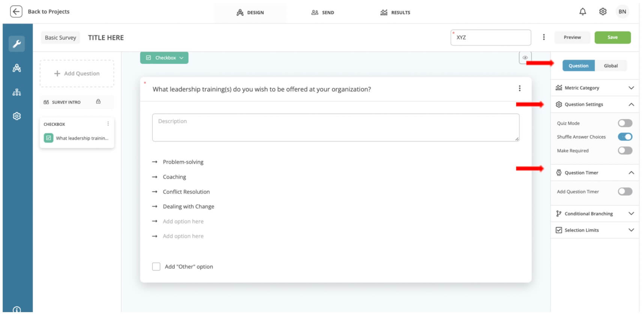The height and width of the screenshot is (314, 644).
Task: Click Preview button
Action: pyautogui.click(x=572, y=37)
